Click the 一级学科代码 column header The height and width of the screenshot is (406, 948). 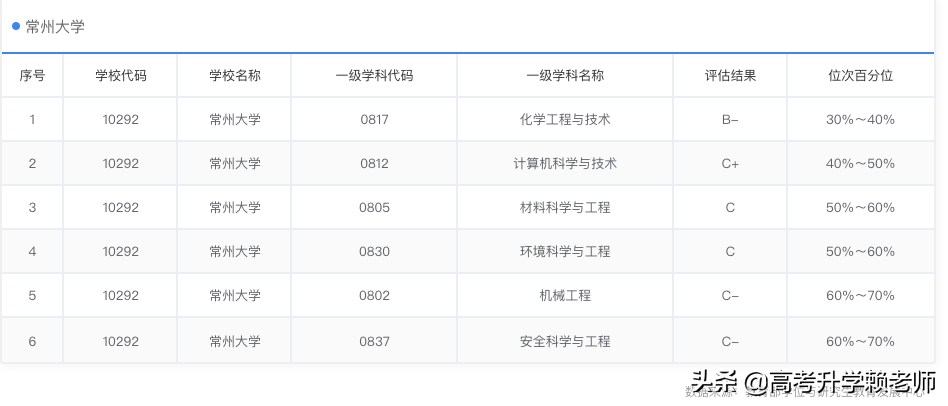click(374, 75)
